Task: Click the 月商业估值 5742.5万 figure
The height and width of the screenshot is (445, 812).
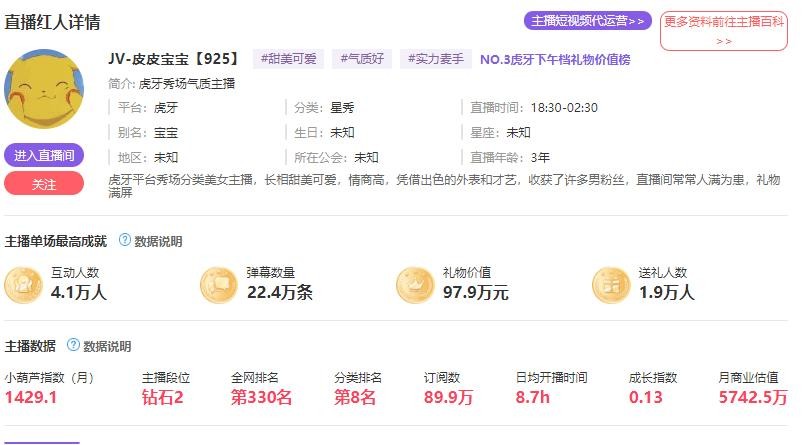Action: (x=752, y=398)
